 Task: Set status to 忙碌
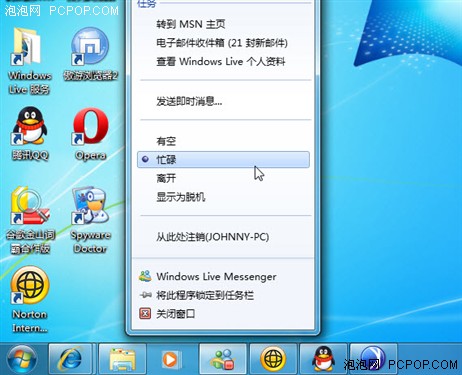tap(223, 159)
